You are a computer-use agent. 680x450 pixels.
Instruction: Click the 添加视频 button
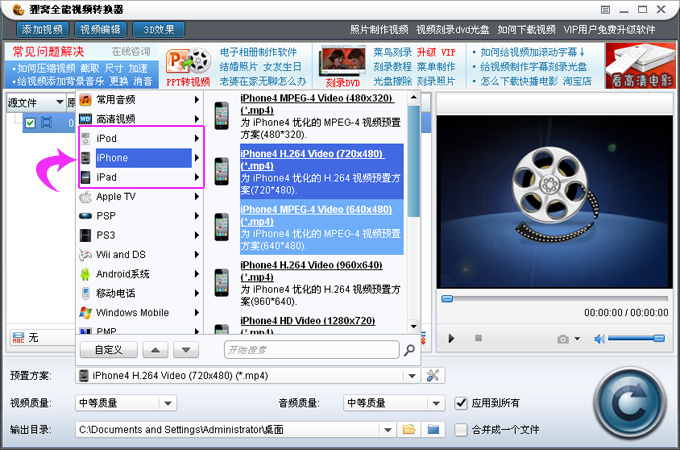42,29
